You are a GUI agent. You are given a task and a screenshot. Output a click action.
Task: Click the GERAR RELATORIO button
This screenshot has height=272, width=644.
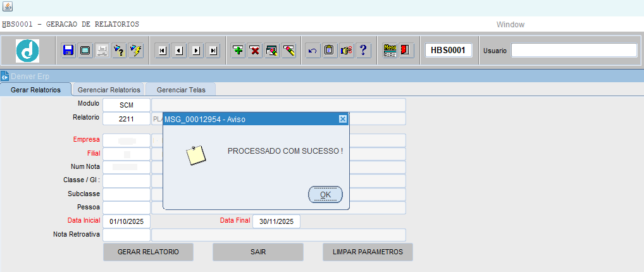tap(148, 252)
